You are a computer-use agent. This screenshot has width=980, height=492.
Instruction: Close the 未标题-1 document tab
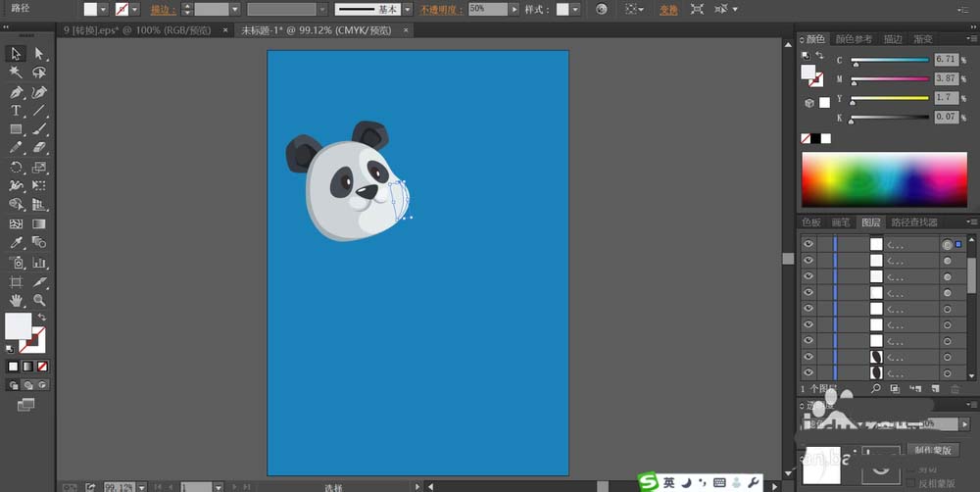[x=406, y=30]
